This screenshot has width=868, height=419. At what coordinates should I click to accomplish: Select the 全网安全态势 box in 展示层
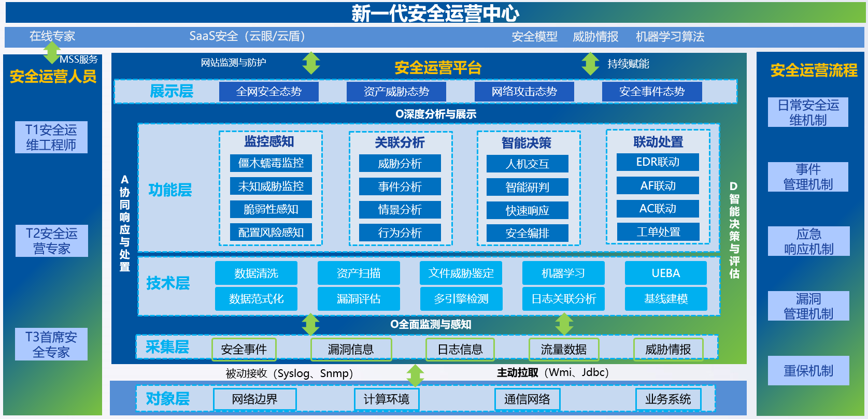tap(268, 92)
